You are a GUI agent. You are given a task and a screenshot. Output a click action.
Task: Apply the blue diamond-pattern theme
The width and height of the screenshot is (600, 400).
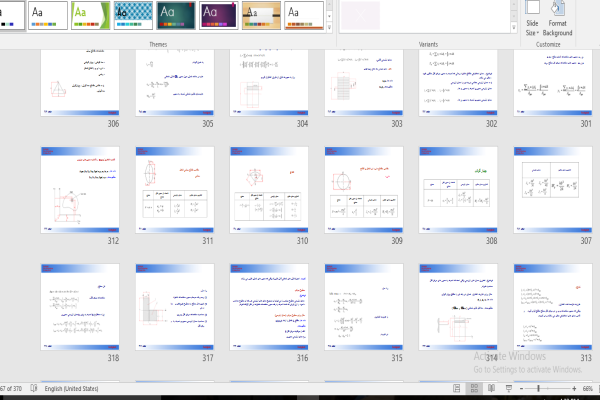[134, 15]
